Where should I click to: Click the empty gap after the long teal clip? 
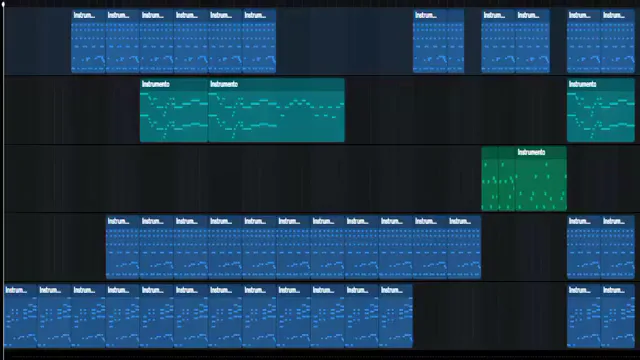click(456, 110)
